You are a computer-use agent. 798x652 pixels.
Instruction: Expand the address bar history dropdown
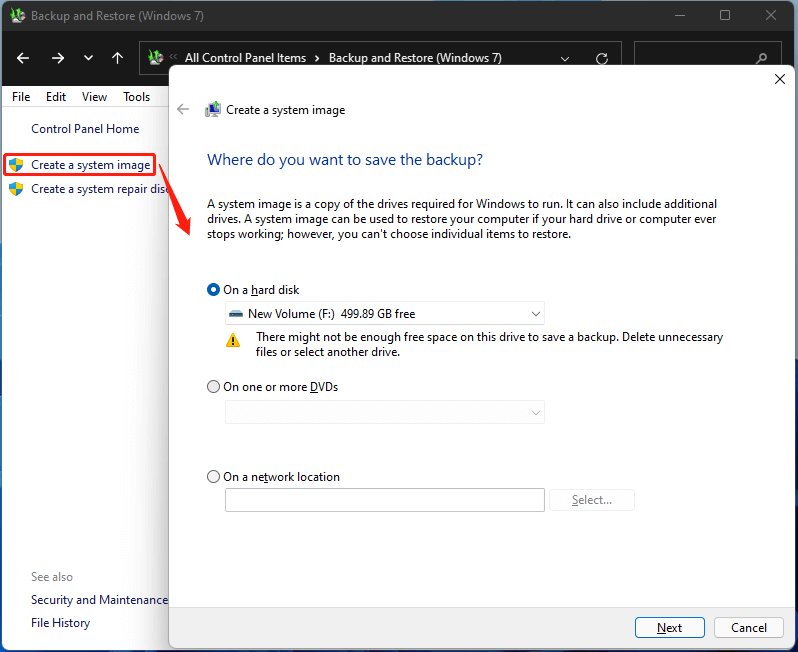point(565,59)
